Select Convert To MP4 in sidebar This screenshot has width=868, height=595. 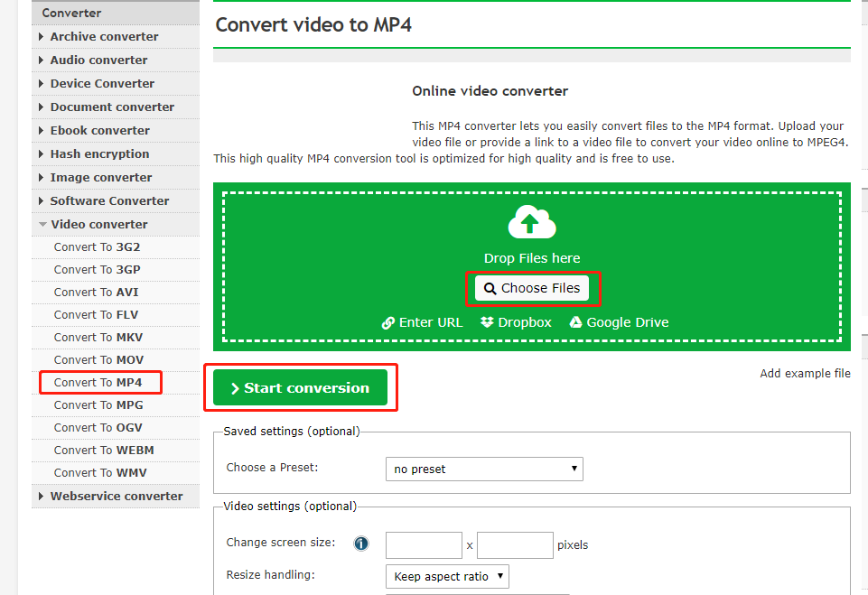98,383
